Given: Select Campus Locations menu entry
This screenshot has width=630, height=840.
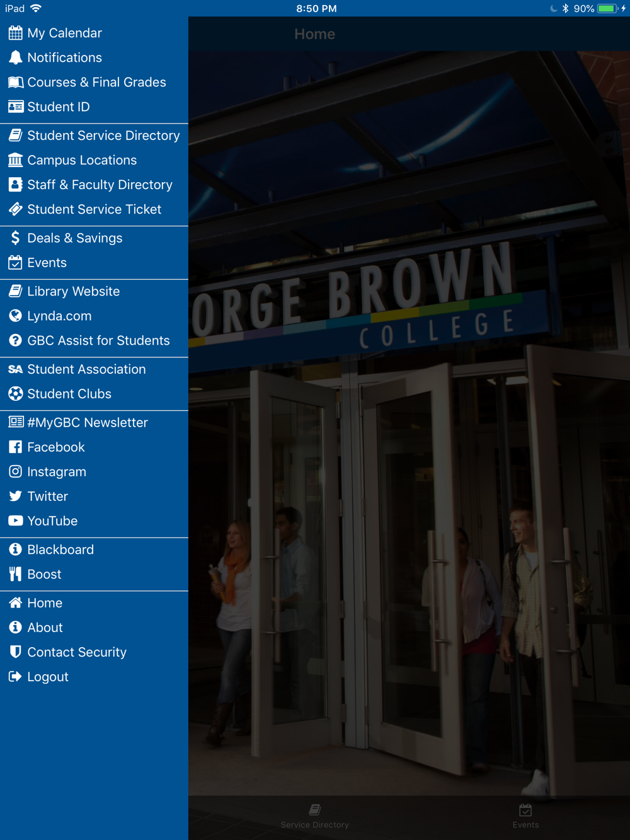Looking at the screenshot, I should (x=94, y=160).
